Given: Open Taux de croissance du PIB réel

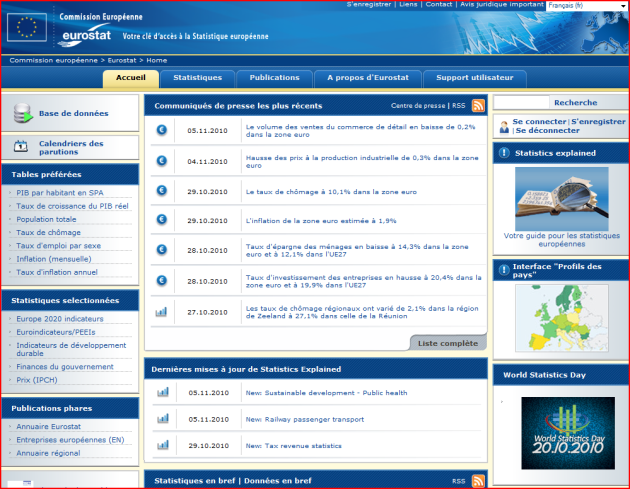Looking at the screenshot, I should point(72,206).
